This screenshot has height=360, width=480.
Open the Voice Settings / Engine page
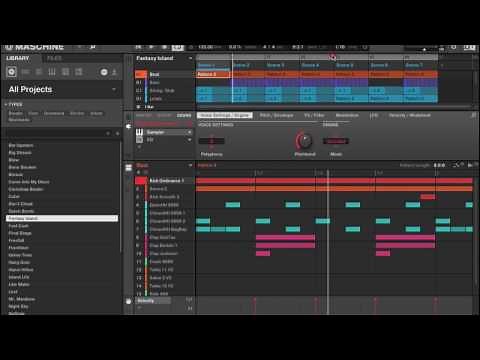(225, 115)
